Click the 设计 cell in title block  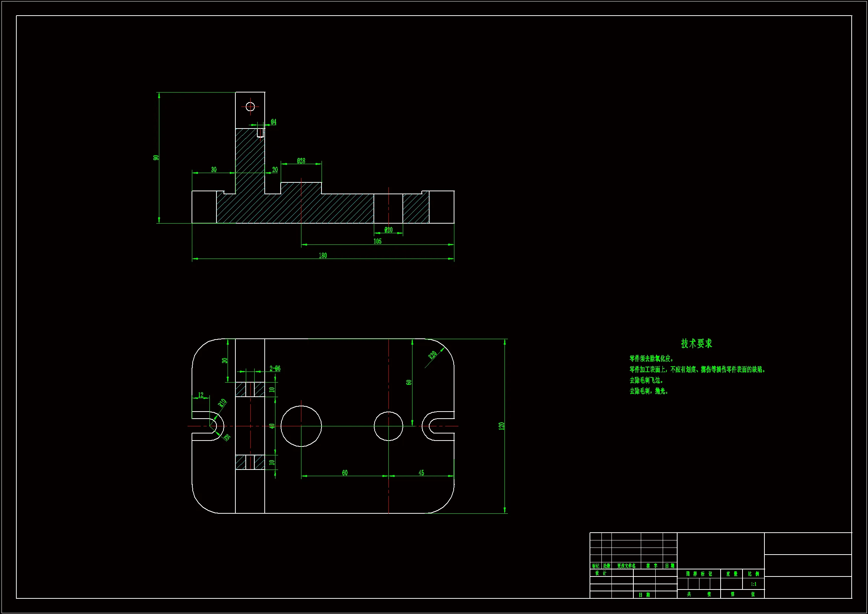601,573
